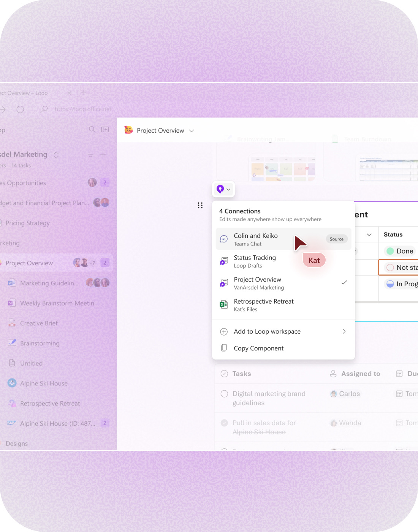The height and width of the screenshot is (532, 418).
Task: Select the In Progress status pill
Action: (x=401, y=284)
